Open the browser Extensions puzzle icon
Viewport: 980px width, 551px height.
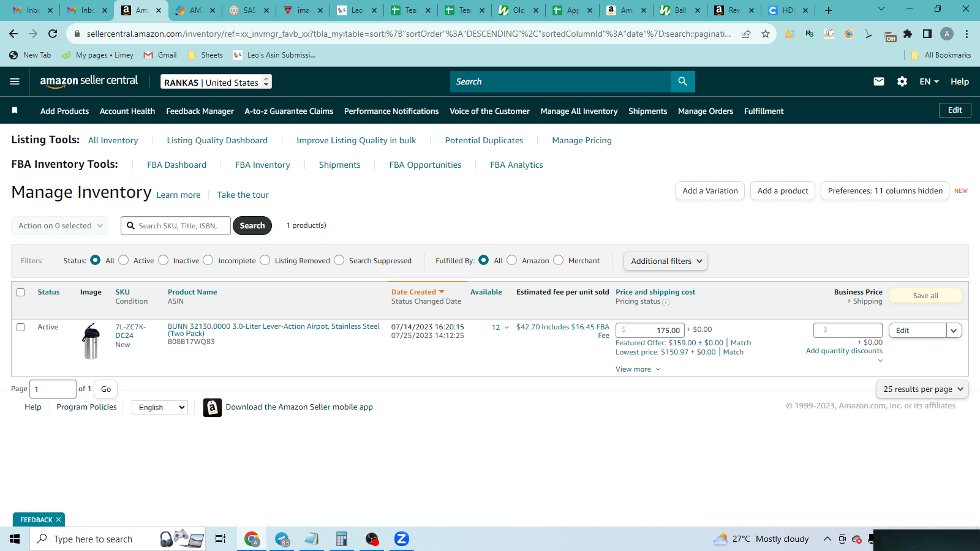pos(908,34)
